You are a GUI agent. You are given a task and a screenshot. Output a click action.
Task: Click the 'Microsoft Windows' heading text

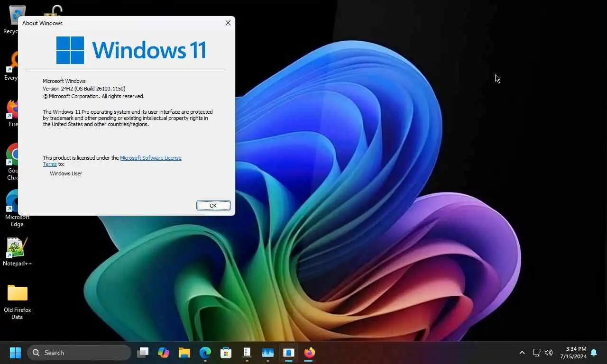coord(64,81)
